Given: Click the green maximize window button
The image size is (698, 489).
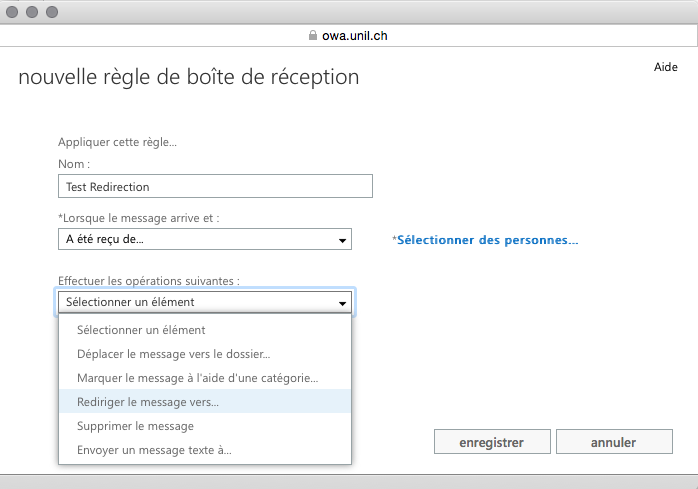Looking at the screenshot, I should (51, 13).
